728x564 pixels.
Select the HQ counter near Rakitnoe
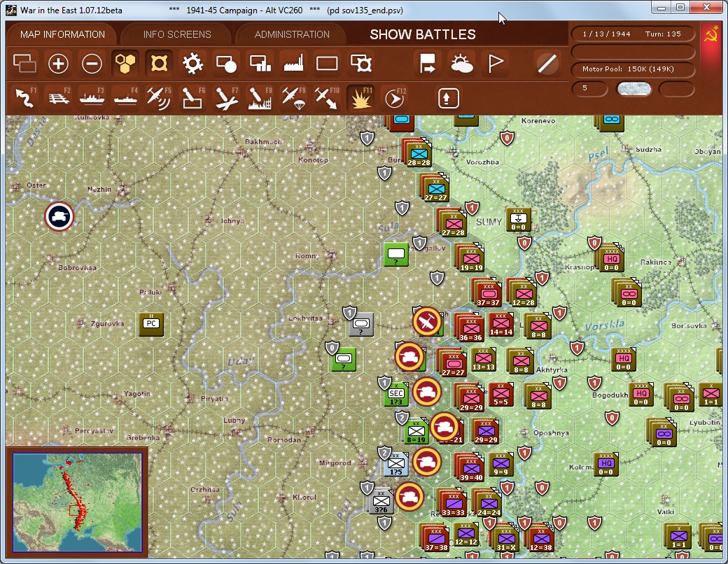point(612,259)
